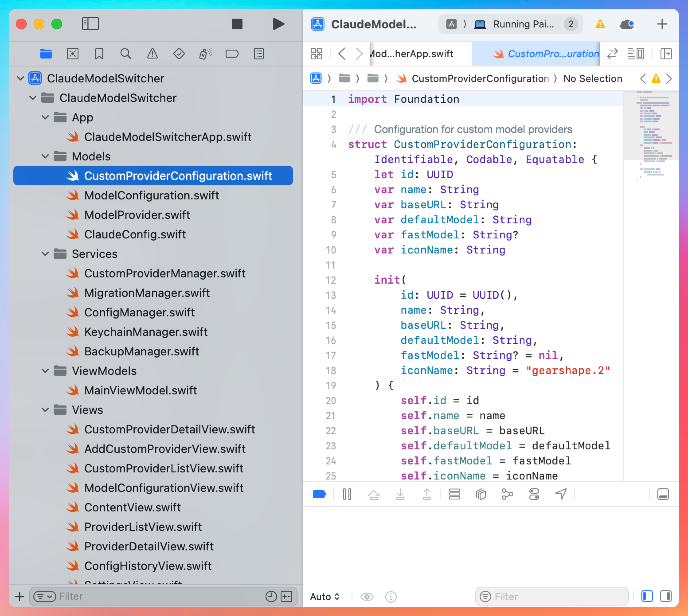Show the Breakpoint navigator
This screenshot has width=688, height=616.
click(232, 54)
